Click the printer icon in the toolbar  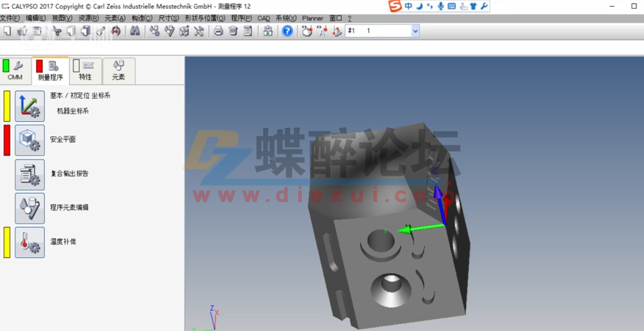tap(218, 31)
